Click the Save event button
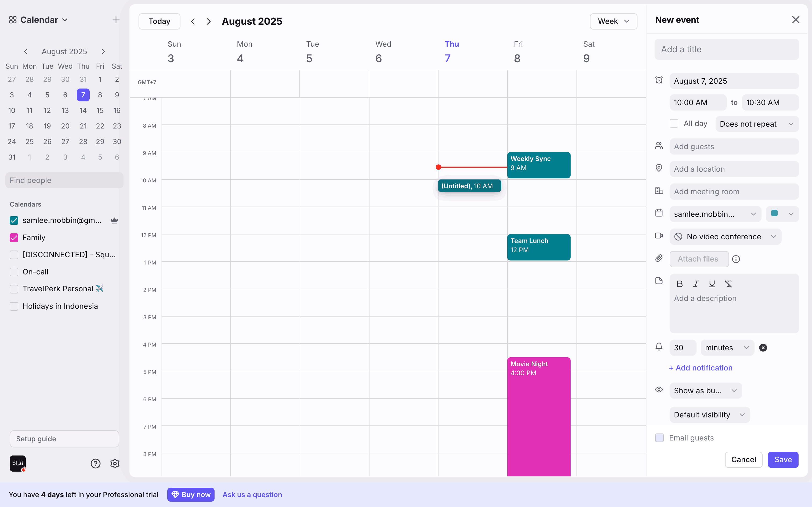The width and height of the screenshot is (812, 507). [x=783, y=459]
